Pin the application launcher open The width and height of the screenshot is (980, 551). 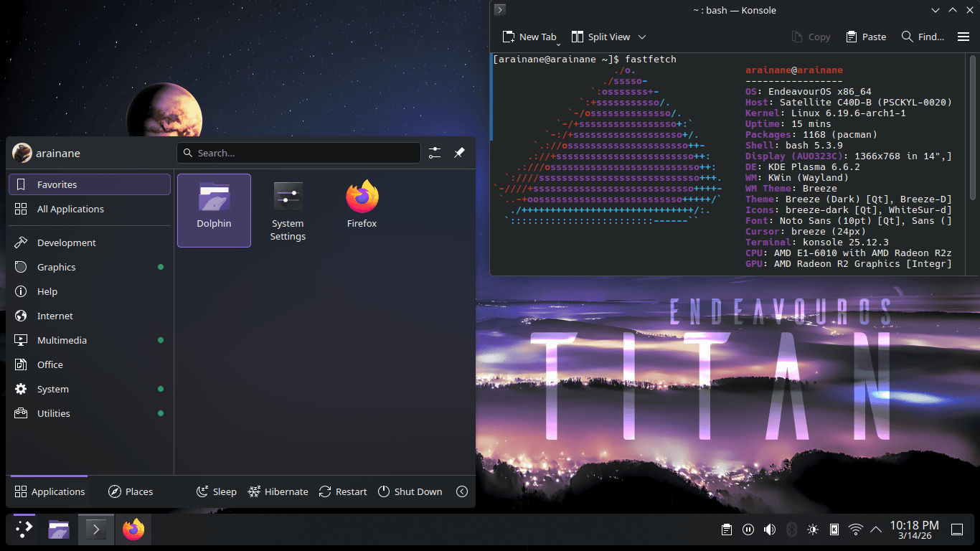(x=459, y=153)
